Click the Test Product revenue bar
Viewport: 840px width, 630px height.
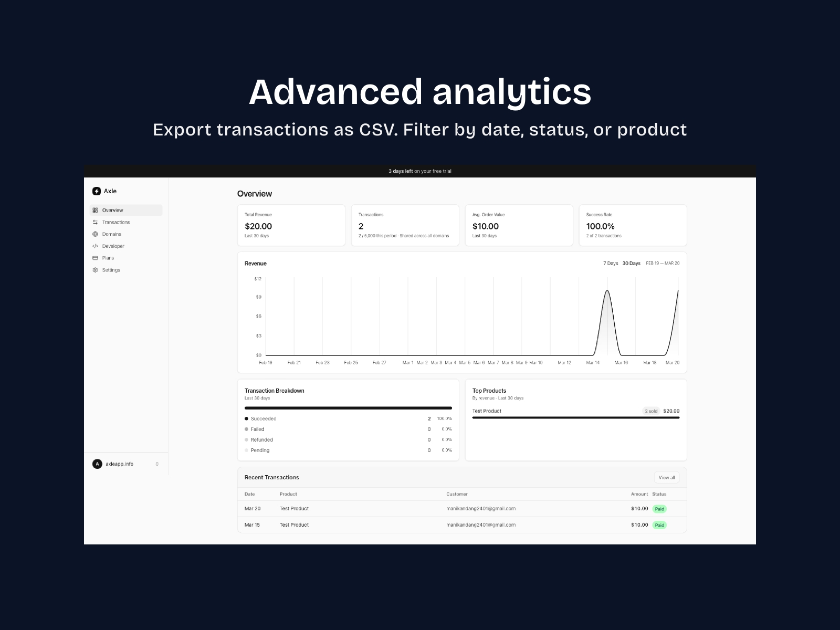(575, 418)
